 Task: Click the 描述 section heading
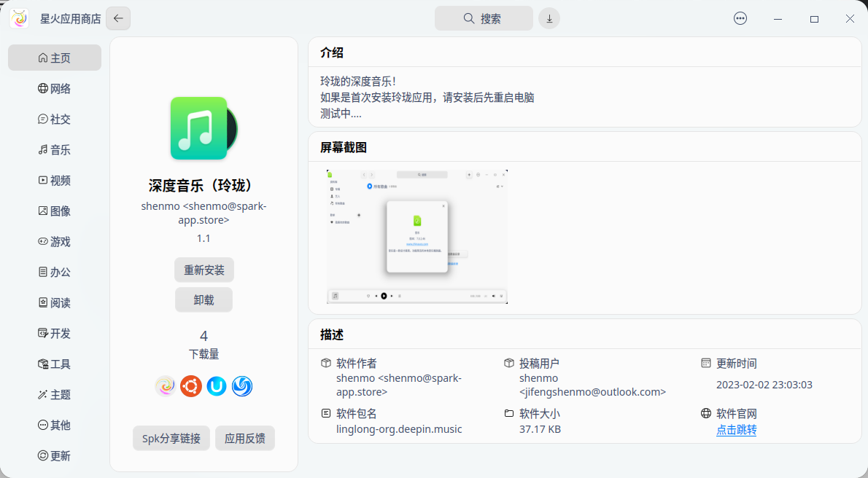332,334
